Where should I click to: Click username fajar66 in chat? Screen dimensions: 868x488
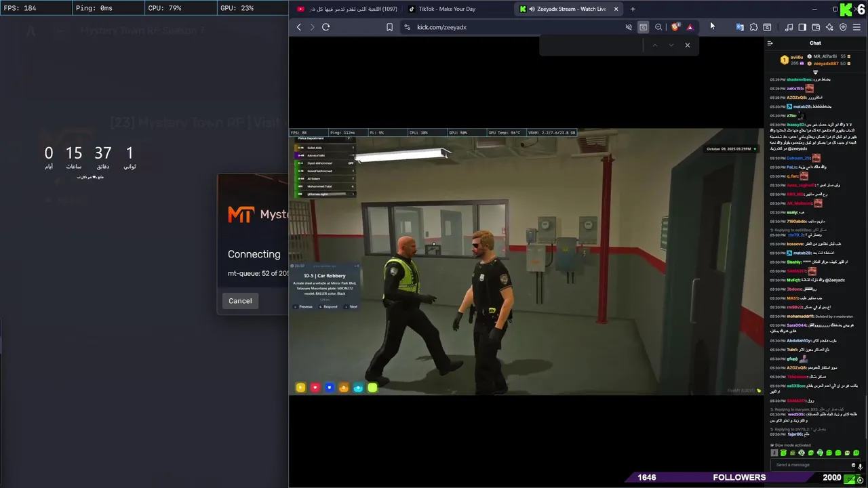[794, 434]
